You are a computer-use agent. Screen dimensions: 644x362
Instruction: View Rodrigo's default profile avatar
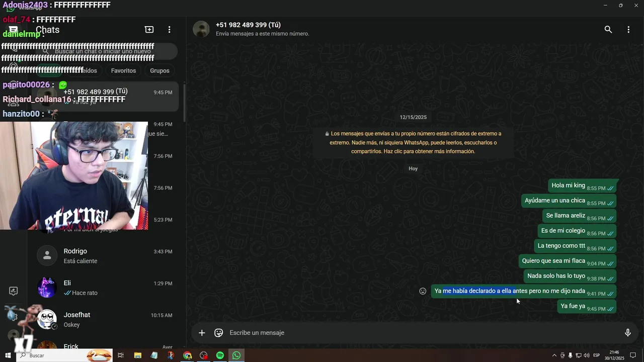[x=47, y=256]
